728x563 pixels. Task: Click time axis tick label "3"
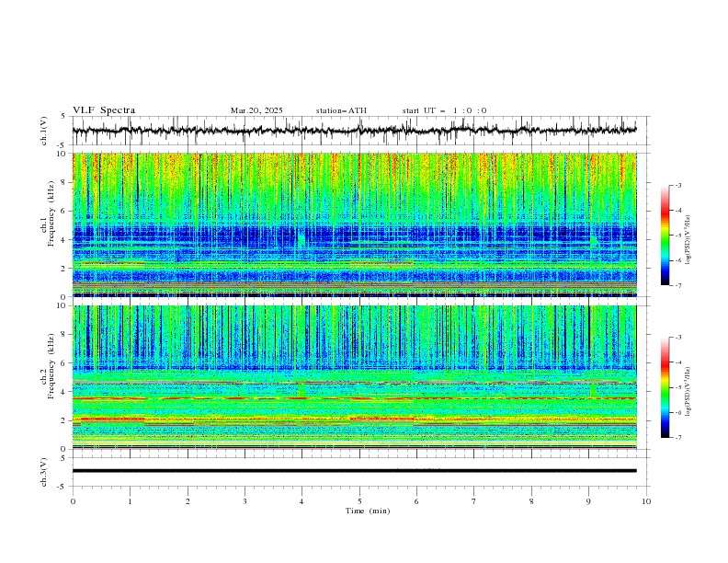245,501
